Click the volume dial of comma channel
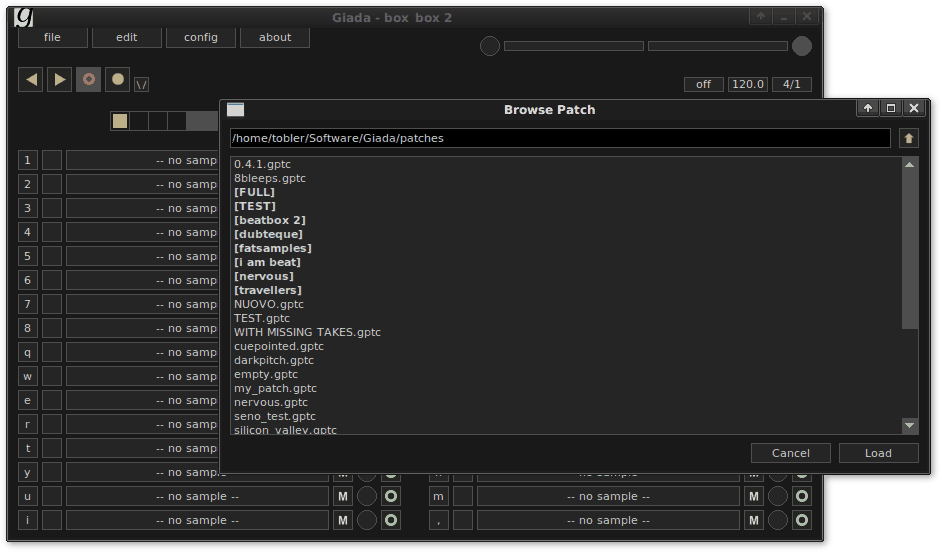Image resolution: width=941 pixels, height=552 pixels. (x=778, y=520)
